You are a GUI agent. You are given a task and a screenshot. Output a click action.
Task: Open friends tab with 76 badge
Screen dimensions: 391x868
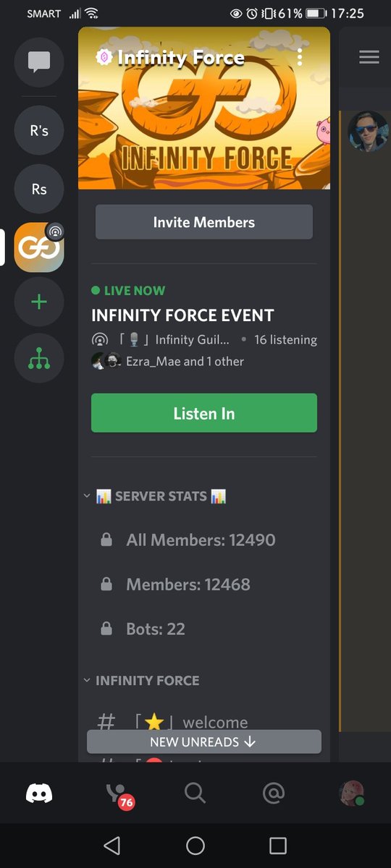[x=118, y=794]
